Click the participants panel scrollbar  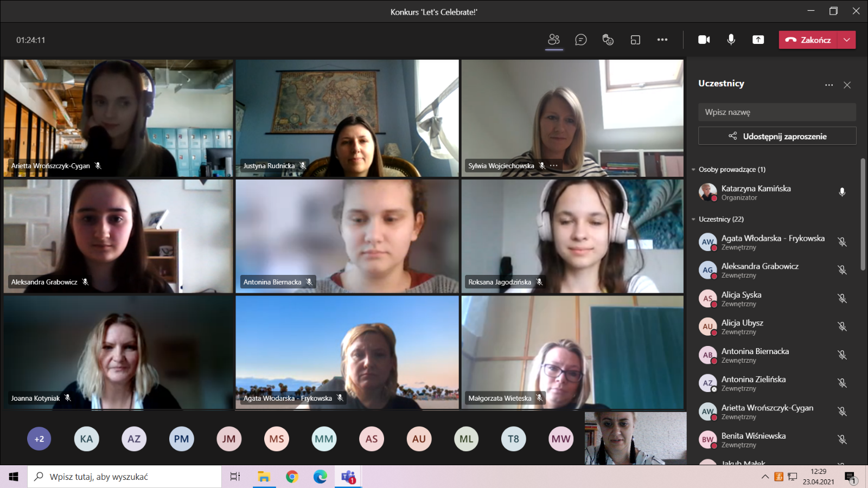click(863, 214)
